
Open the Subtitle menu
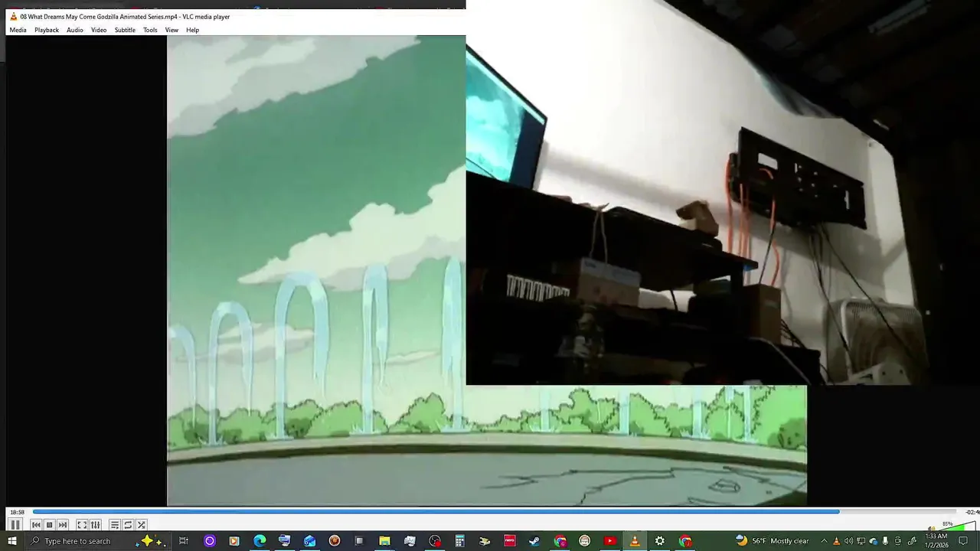pyautogui.click(x=125, y=30)
